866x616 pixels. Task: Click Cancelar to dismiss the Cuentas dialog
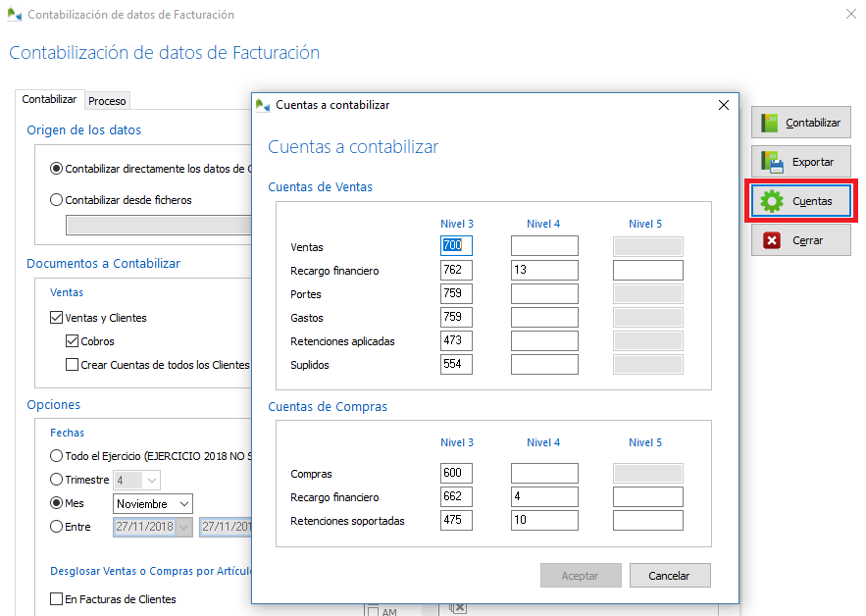pyautogui.click(x=670, y=576)
